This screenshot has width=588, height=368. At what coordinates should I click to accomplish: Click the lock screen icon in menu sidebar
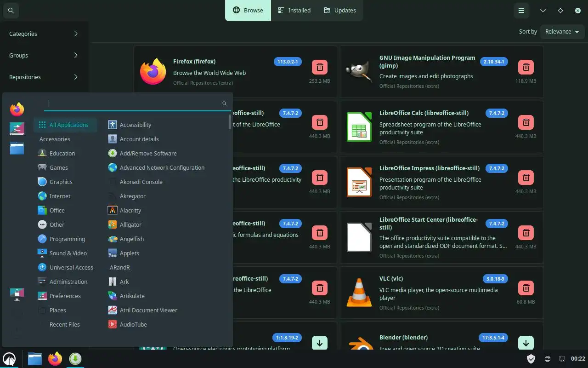(17, 294)
